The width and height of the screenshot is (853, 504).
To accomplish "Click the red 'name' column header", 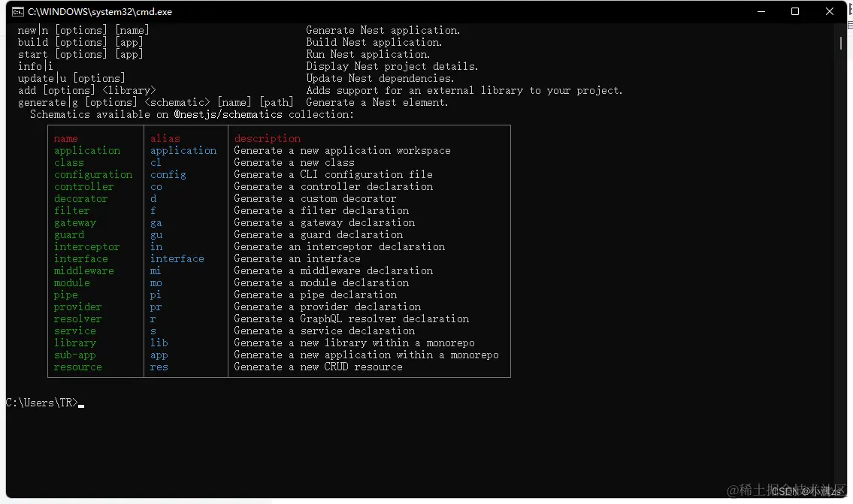I will (66, 139).
